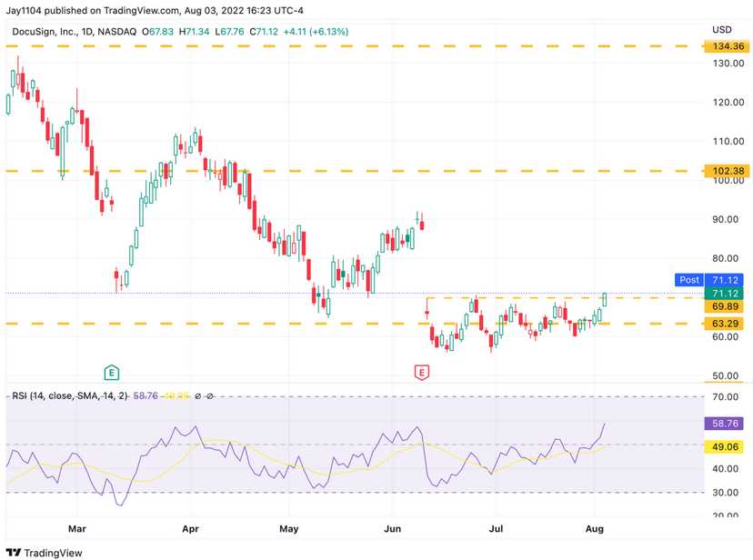Screen dimensions: 753x560
Task: Select the 69.89 price level label
Action: [x=725, y=306]
